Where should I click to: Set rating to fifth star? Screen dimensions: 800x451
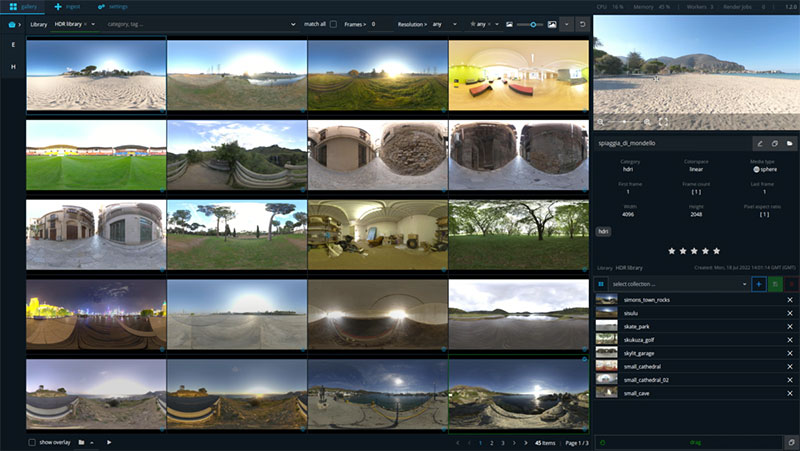pyautogui.click(x=716, y=250)
